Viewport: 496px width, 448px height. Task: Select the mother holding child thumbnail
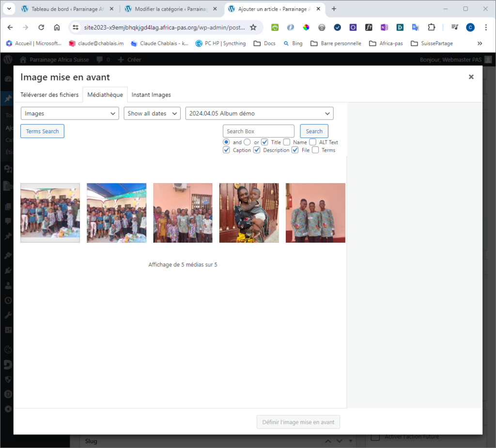coord(249,213)
